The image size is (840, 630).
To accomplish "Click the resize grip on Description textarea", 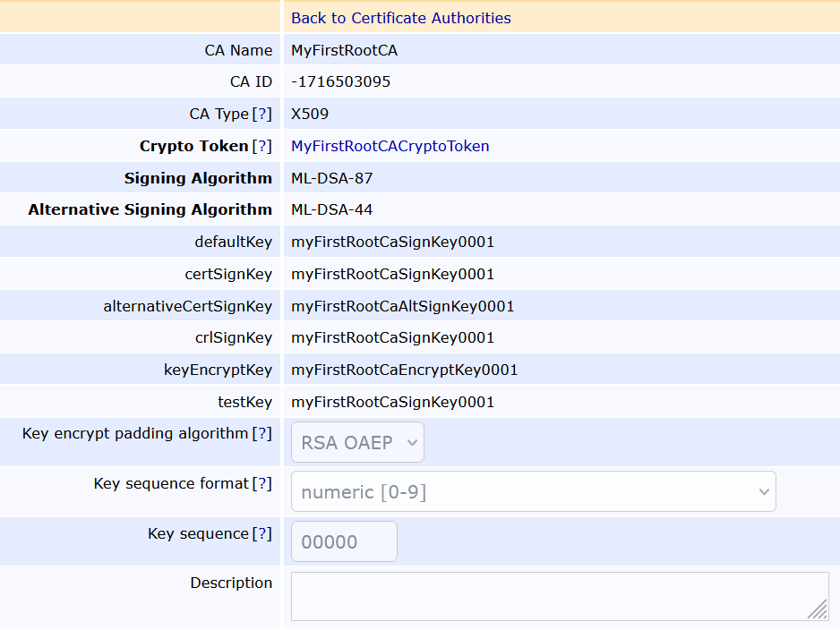I will click(x=817, y=609).
